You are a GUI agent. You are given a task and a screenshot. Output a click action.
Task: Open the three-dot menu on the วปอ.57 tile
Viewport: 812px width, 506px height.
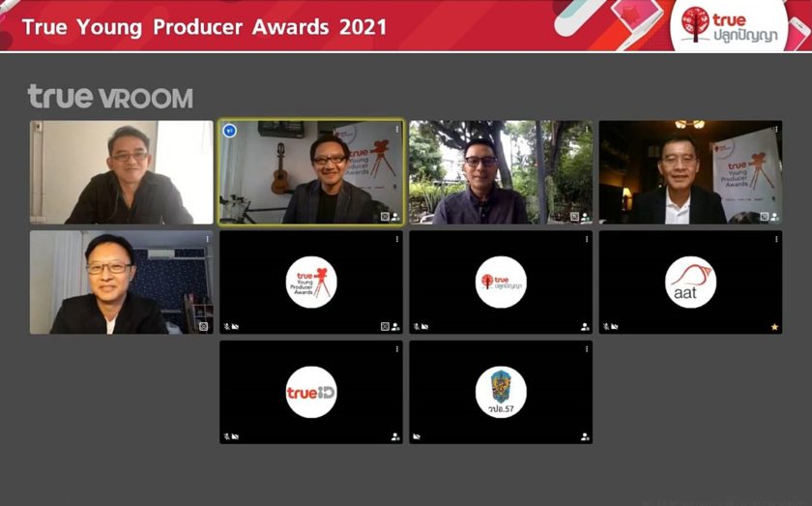pyautogui.click(x=586, y=349)
